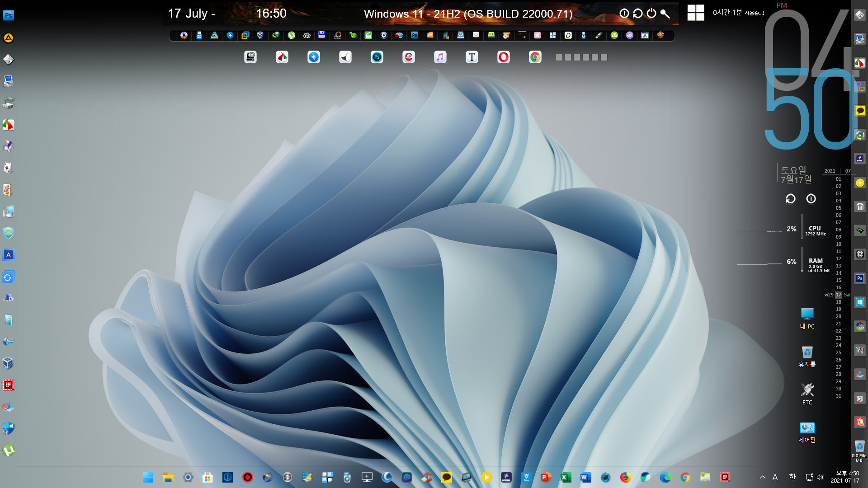
Task: Click refresh icon under 토요일 date widget
Action: (x=790, y=199)
